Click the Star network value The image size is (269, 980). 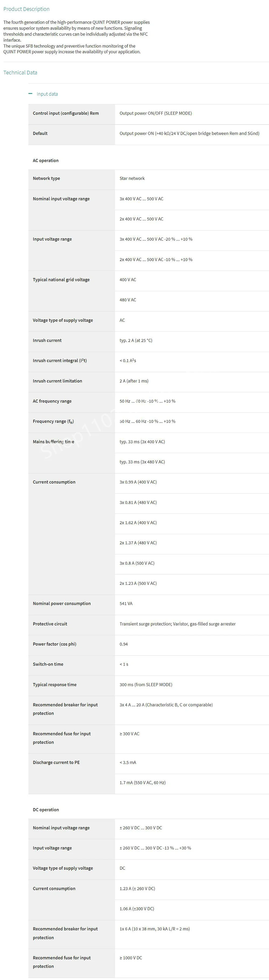point(132,178)
